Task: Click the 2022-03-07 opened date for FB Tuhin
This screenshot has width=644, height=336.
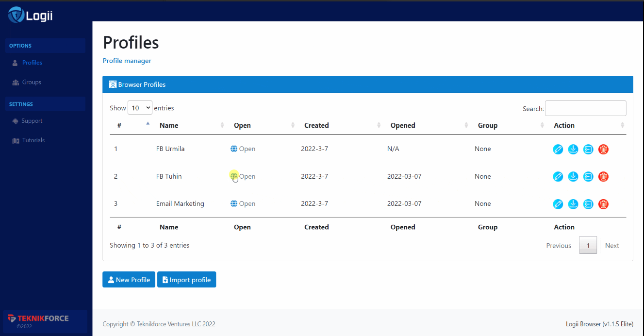Action: tap(404, 176)
